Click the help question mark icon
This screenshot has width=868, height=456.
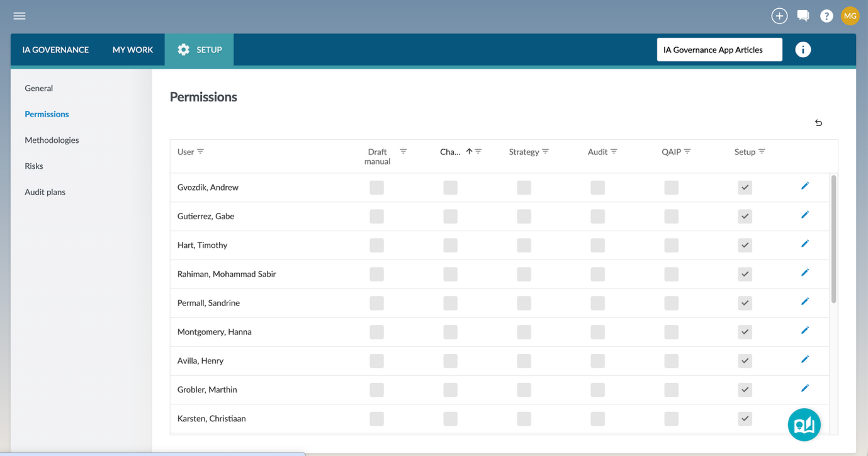pyautogui.click(x=826, y=16)
